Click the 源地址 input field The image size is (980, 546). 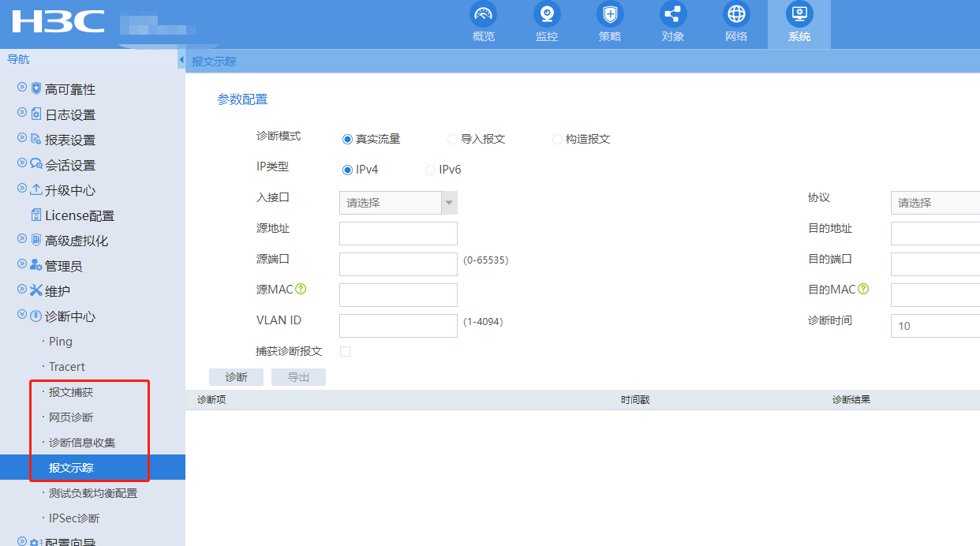pyautogui.click(x=398, y=234)
